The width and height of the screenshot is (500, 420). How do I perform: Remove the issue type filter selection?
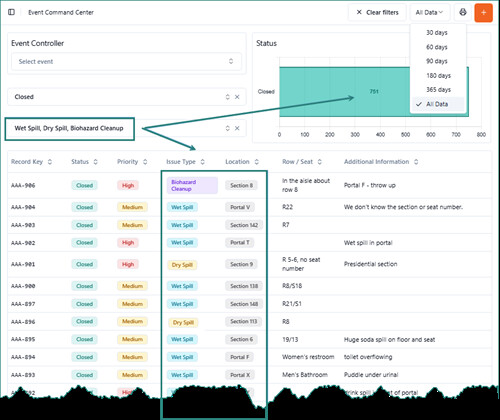click(x=237, y=128)
